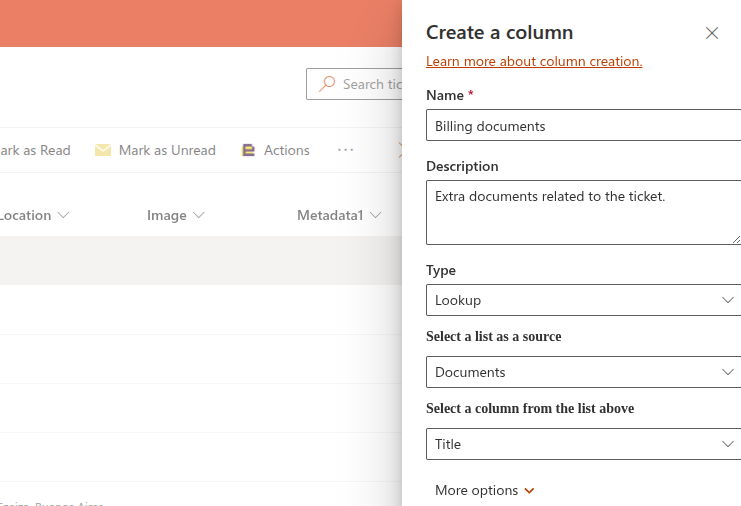Click Mark as Unread envelope icon
Screen dimensions: 741x506
[x=103, y=150]
